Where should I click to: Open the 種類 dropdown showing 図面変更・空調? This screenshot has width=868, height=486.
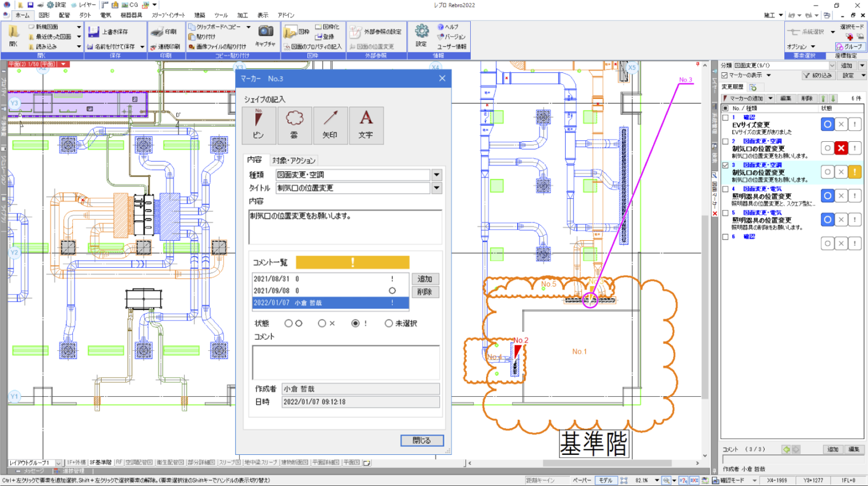point(436,175)
